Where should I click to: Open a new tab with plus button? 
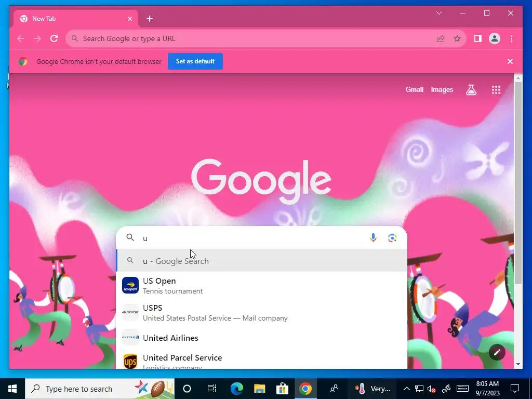point(150,19)
